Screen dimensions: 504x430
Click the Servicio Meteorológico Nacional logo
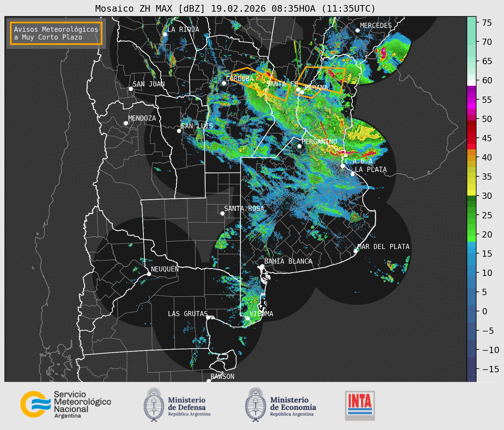click(x=65, y=404)
